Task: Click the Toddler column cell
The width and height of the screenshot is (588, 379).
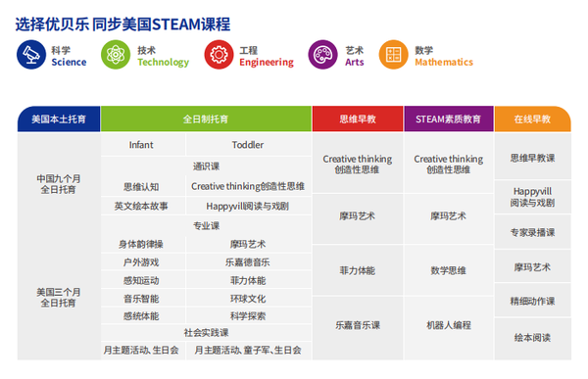Action: [x=249, y=145]
